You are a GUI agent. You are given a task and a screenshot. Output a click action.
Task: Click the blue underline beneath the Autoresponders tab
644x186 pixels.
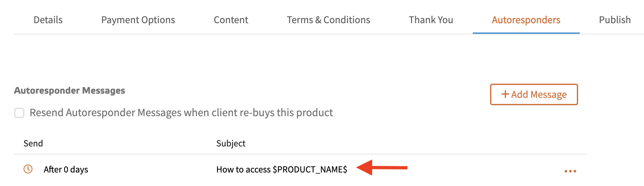(x=526, y=33)
